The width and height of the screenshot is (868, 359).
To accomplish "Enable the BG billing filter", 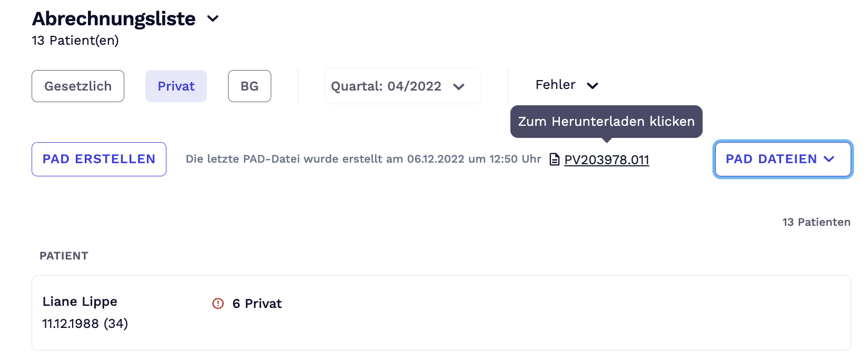I will tap(249, 86).
